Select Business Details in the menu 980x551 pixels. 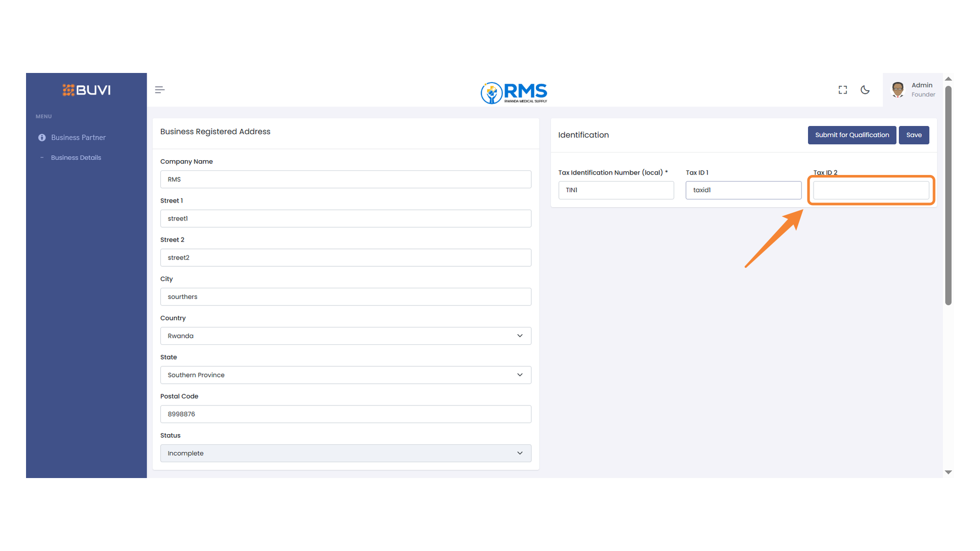coord(76,157)
